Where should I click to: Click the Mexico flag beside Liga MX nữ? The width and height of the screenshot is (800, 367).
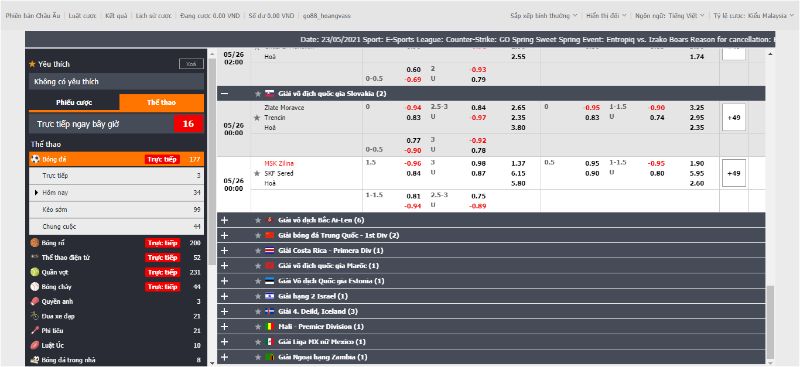pyautogui.click(x=270, y=341)
